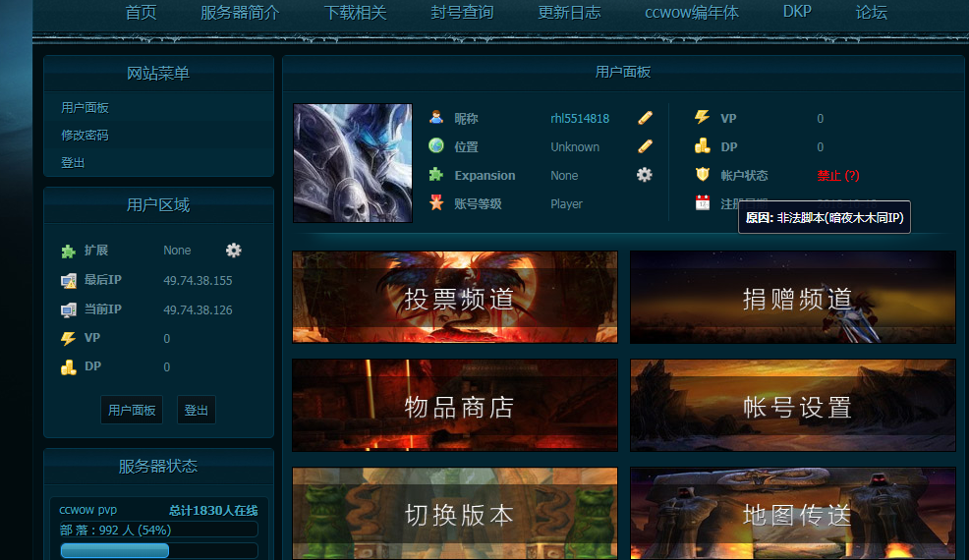Click the nickname person icon

pyautogui.click(x=436, y=118)
